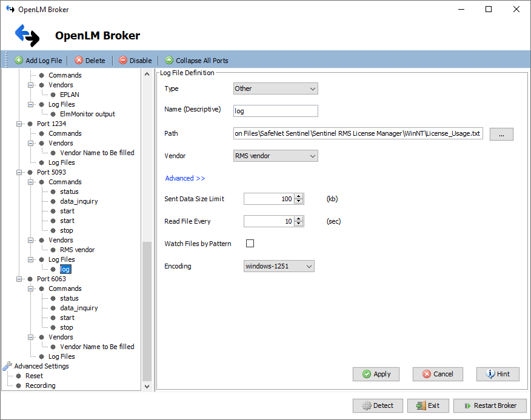
Task: Increase Sent Data Size Limit with the up arrow
Action: 299,196
